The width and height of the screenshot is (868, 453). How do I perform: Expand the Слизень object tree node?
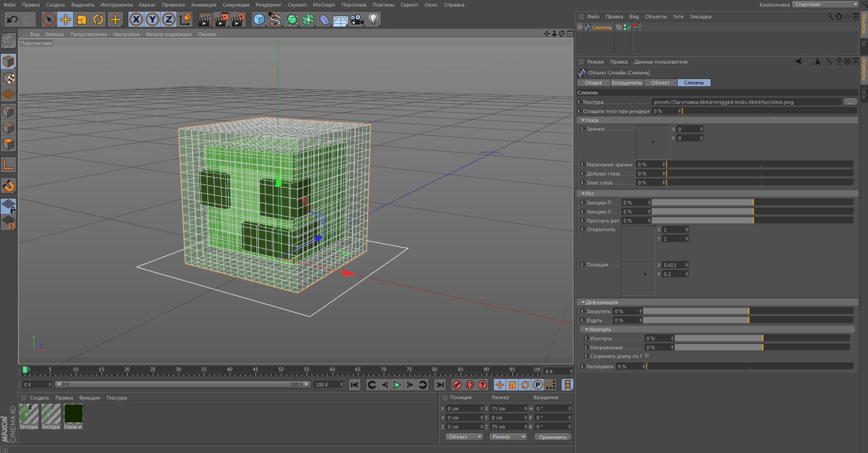(x=580, y=27)
